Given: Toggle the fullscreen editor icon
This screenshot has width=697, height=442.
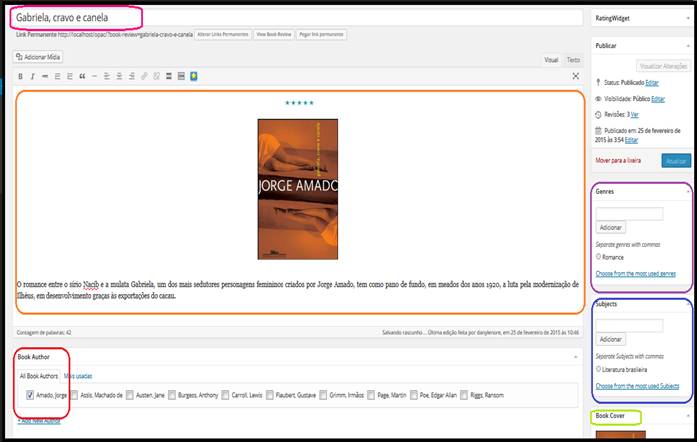Looking at the screenshot, I should (575, 76).
